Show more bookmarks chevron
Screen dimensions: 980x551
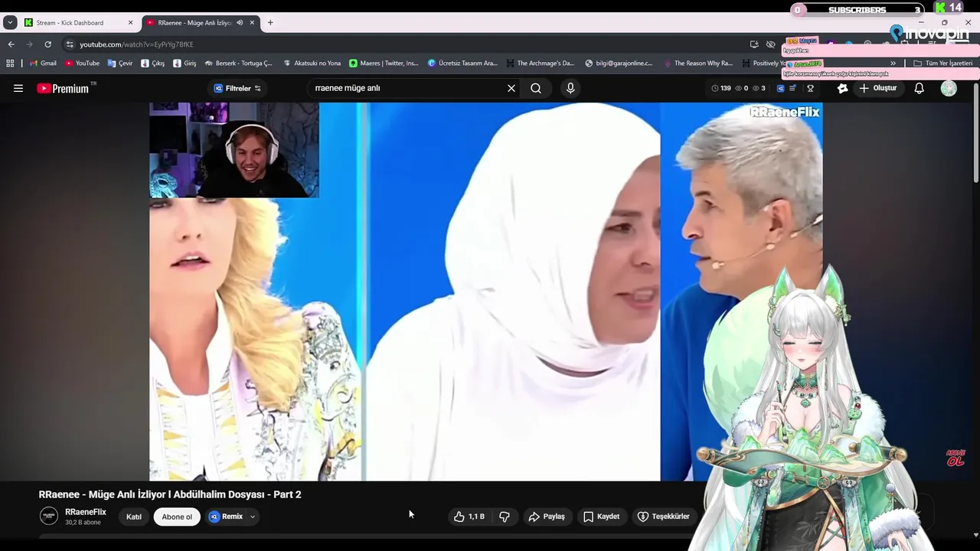(893, 63)
